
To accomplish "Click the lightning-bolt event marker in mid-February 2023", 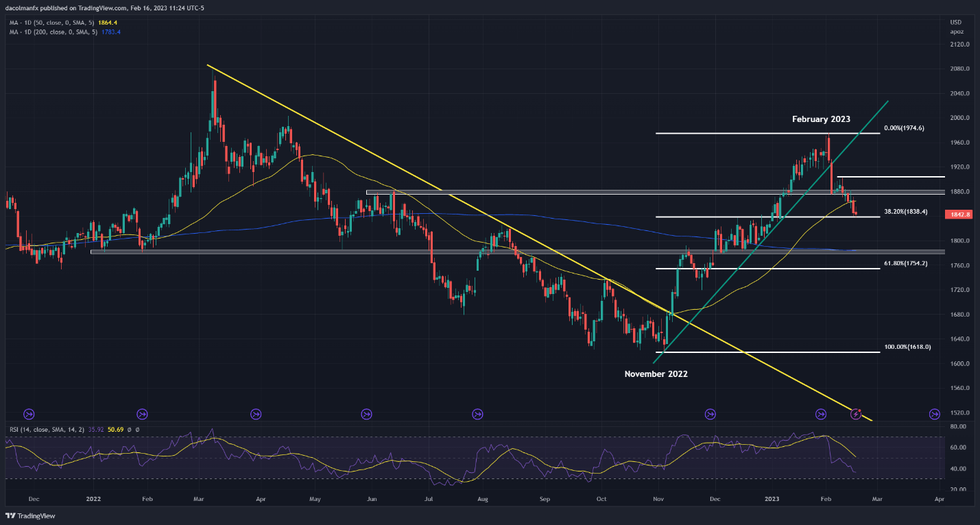I will pyautogui.click(x=856, y=414).
